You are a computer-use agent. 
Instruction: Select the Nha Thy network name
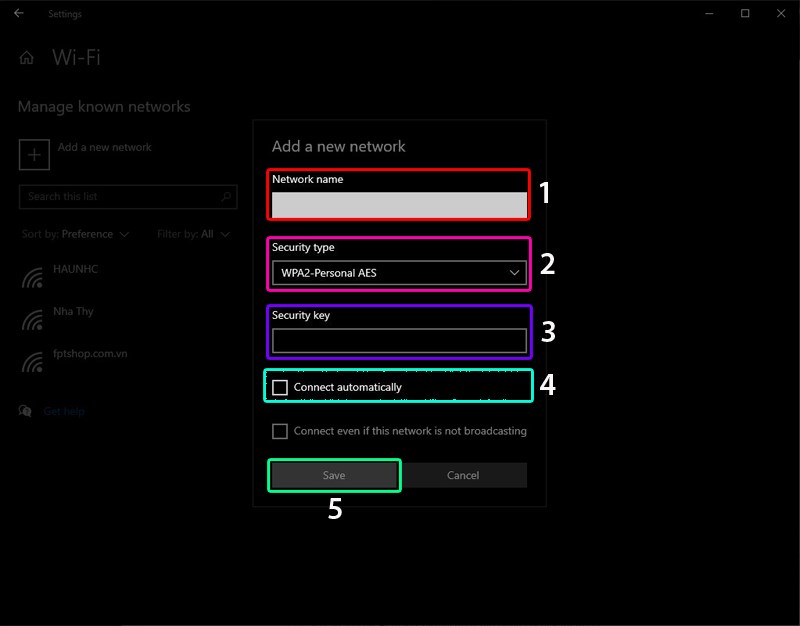coord(73,311)
